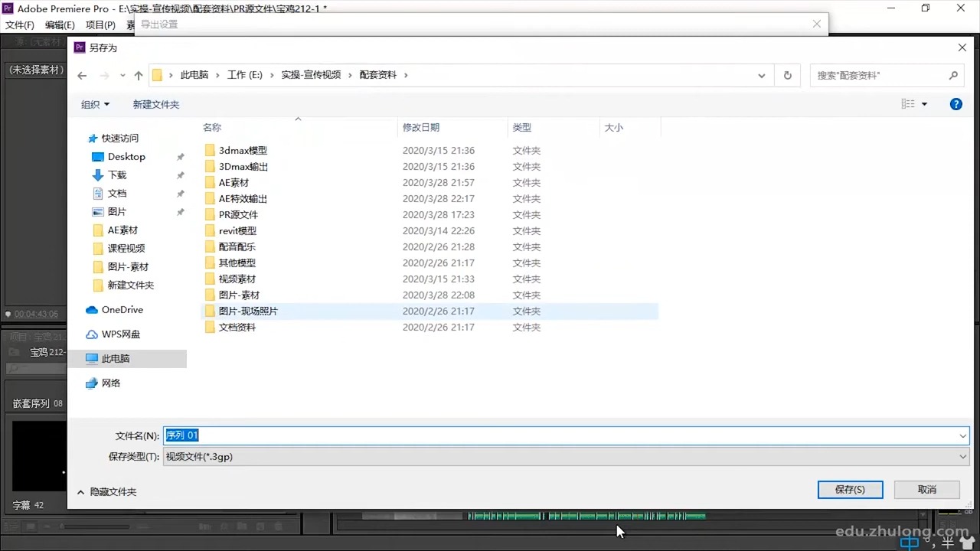Open the 保存类型 dropdown
Image resolution: width=980 pixels, height=551 pixels.
point(567,456)
